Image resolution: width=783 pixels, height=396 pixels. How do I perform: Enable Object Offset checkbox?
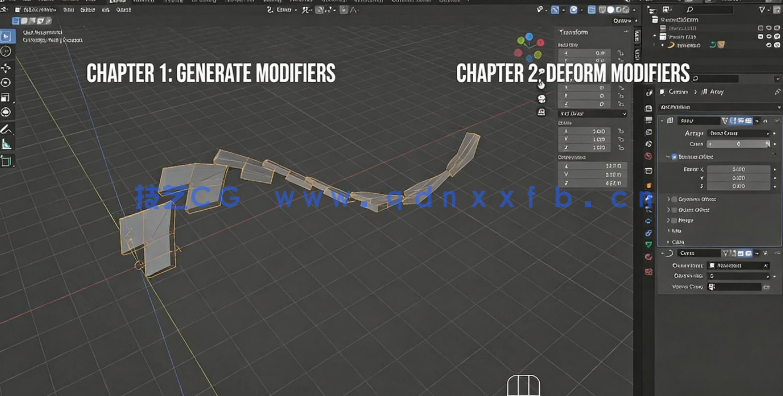(675, 210)
